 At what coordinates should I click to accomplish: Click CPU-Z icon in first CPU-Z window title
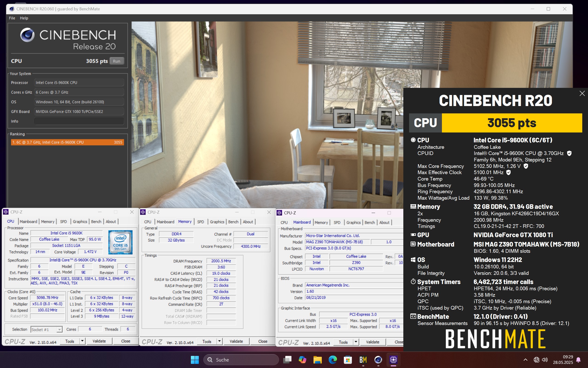point(6,212)
